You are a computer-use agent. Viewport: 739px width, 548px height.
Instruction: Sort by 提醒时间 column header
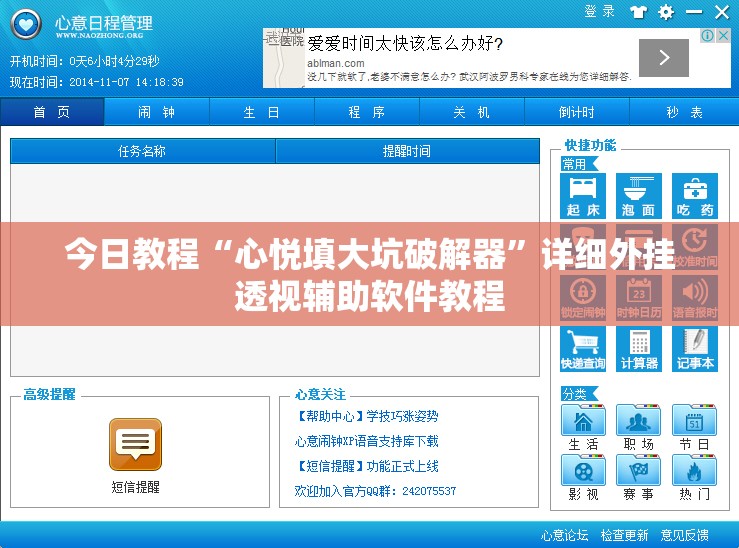point(407,151)
